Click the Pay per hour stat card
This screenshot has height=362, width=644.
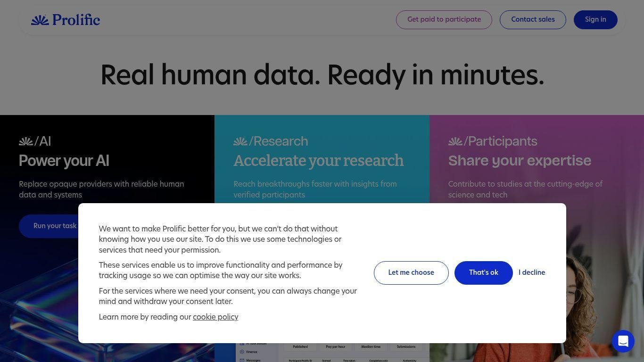[x=335, y=347]
